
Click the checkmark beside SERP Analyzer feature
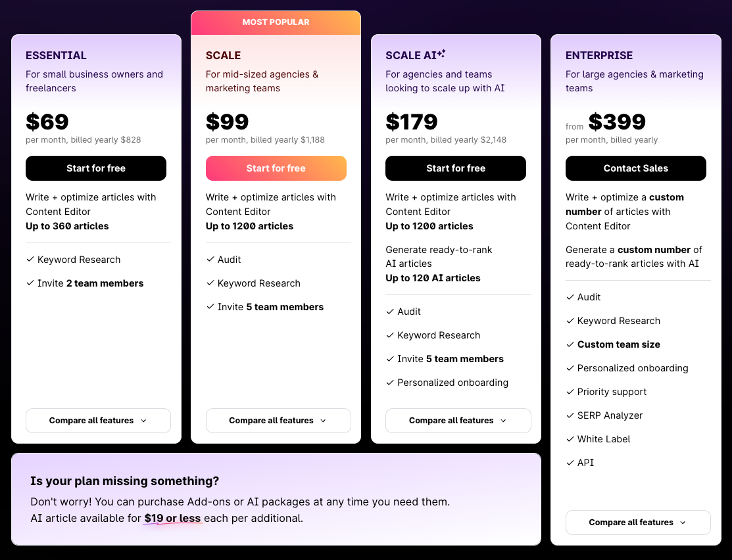[x=570, y=415]
